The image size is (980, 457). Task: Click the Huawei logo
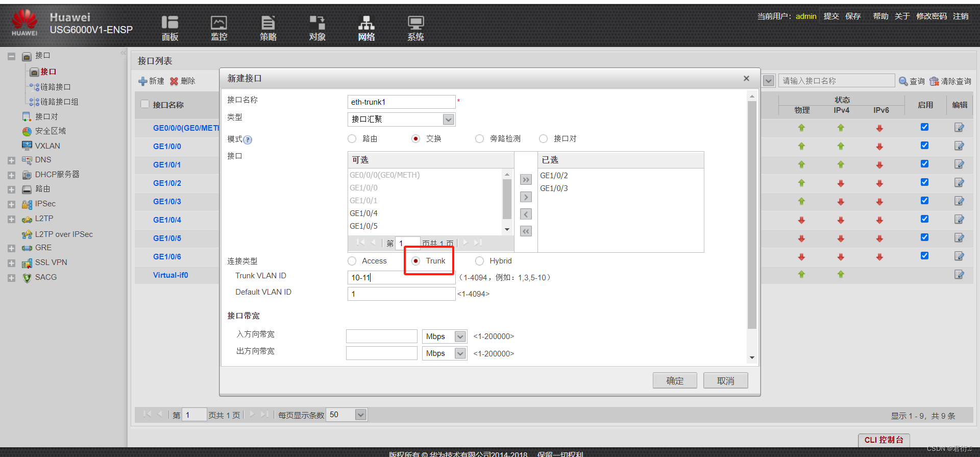click(x=24, y=23)
